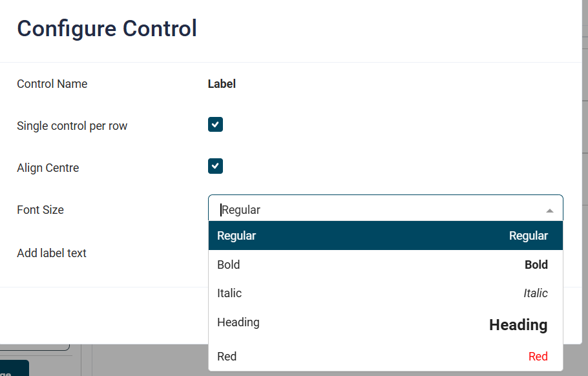Click the Label control name value
The image size is (588, 376).
[x=222, y=84]
